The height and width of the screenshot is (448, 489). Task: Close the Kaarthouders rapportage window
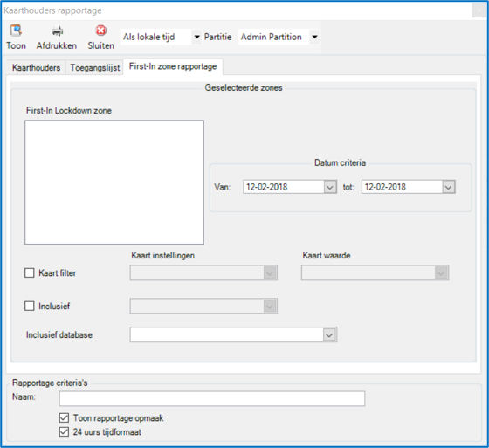point(479,10)
